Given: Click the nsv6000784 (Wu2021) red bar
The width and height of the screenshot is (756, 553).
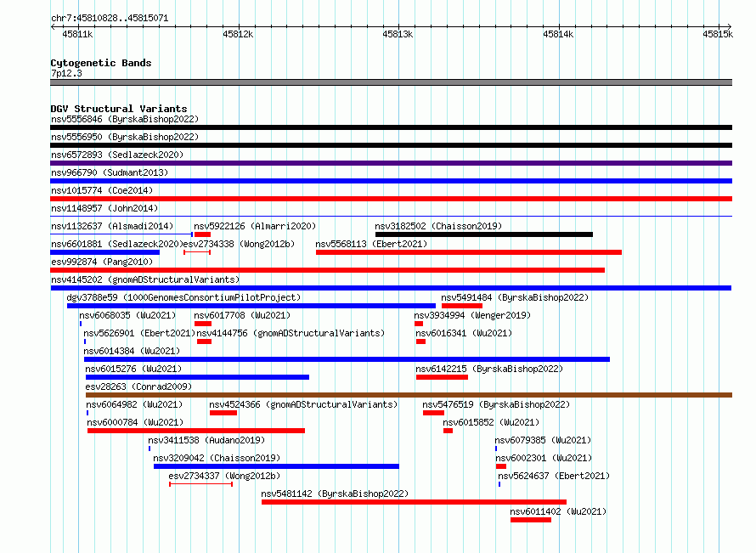Looking at the screenshot, I should tap(196, 431).
